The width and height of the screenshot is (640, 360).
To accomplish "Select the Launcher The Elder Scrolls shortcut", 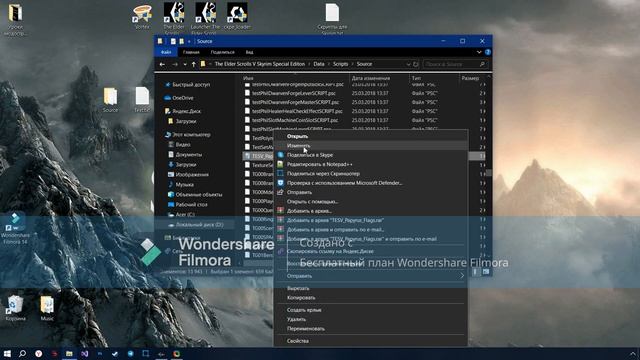I will pos(205,18).
